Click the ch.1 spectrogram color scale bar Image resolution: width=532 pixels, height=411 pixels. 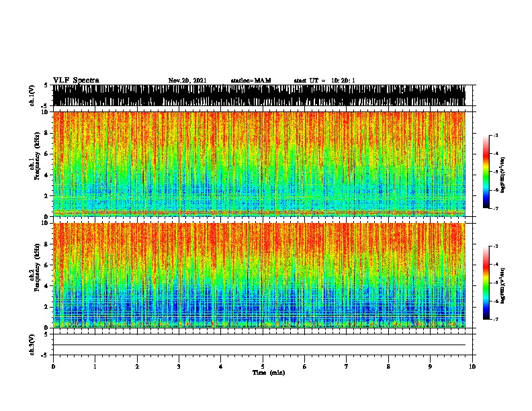click(486, 172)
